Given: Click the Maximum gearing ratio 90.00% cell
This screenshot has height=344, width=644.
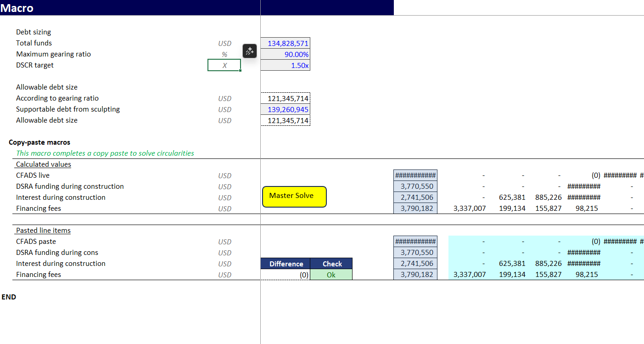Looking at the screenshot, I should 285,54.
